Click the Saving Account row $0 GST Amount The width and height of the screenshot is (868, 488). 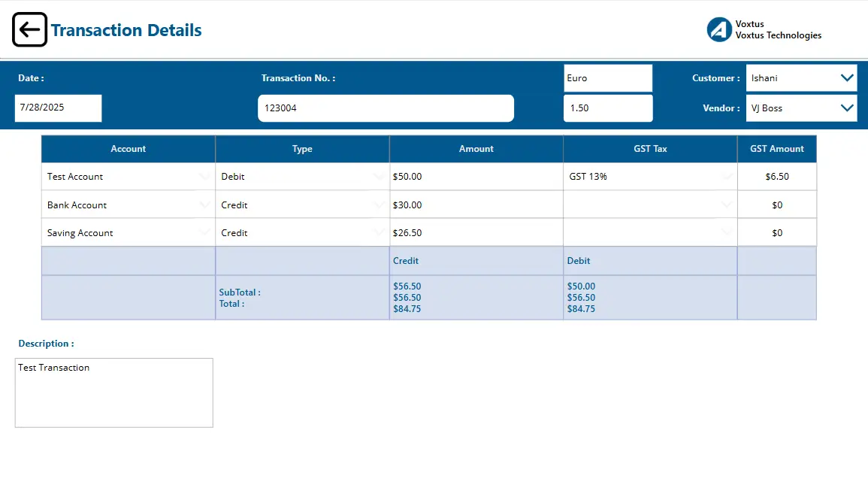pyautogui.click(x=776, y=232)
